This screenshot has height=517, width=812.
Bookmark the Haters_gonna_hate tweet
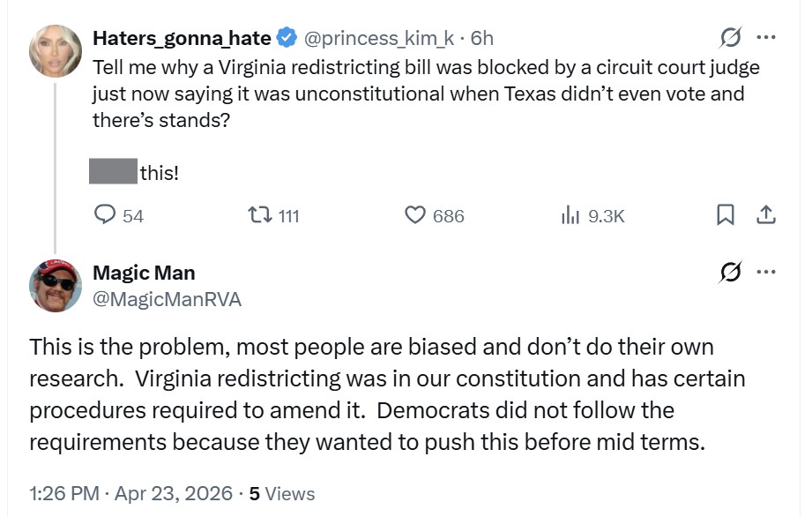point(725,215)
